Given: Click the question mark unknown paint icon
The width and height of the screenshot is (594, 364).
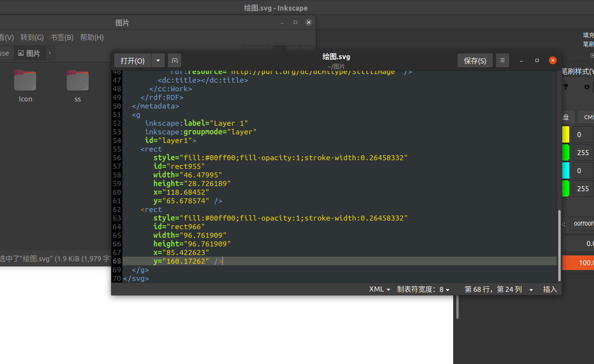Looking at the screenshot, I should [x=565, y=87].
